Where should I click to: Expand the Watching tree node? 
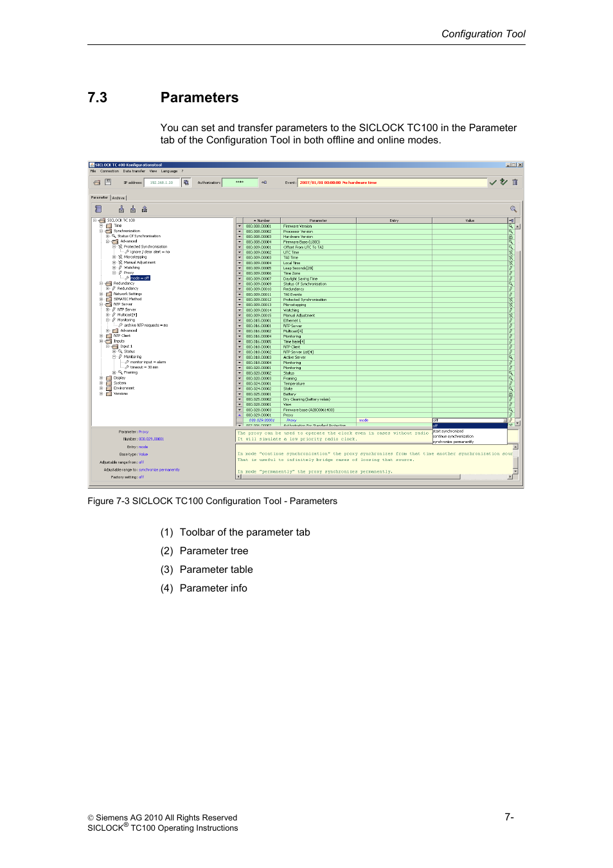[114, 267]
